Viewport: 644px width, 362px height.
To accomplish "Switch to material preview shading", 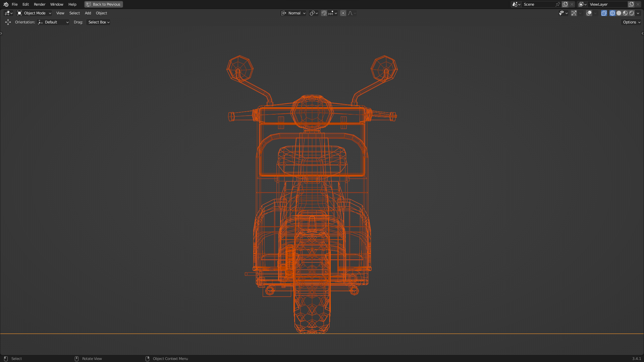I will pyautogui.click(x=625, y=13).
